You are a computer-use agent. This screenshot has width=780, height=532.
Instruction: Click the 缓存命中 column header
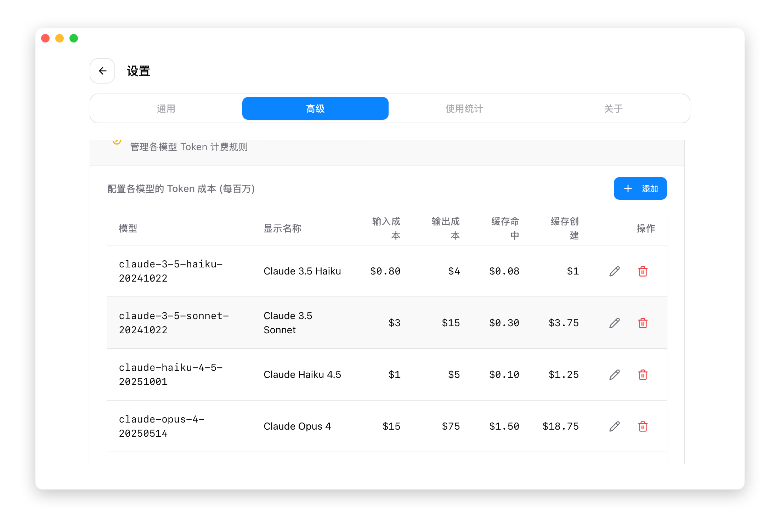(505, 228)
